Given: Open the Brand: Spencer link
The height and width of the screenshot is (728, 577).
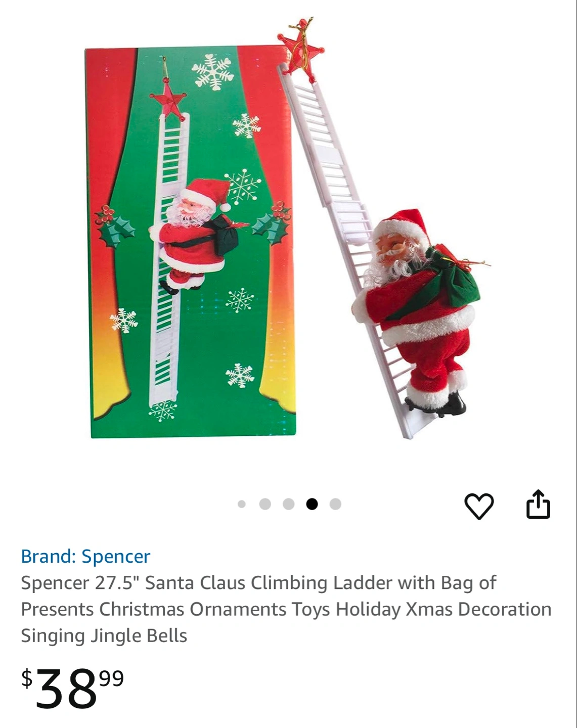Looking at the screenshot, I should pos(85,556).
